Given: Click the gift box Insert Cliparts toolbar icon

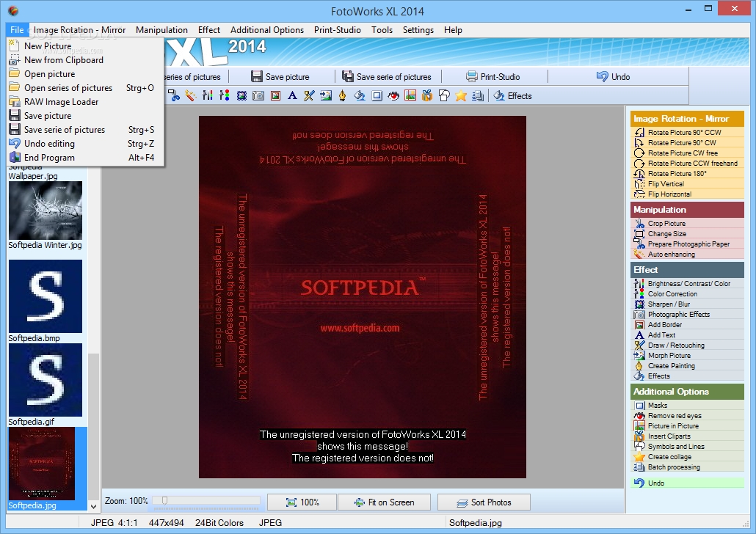Looking at the screenshot, I should pyautogui.click(x=427, y=95).
